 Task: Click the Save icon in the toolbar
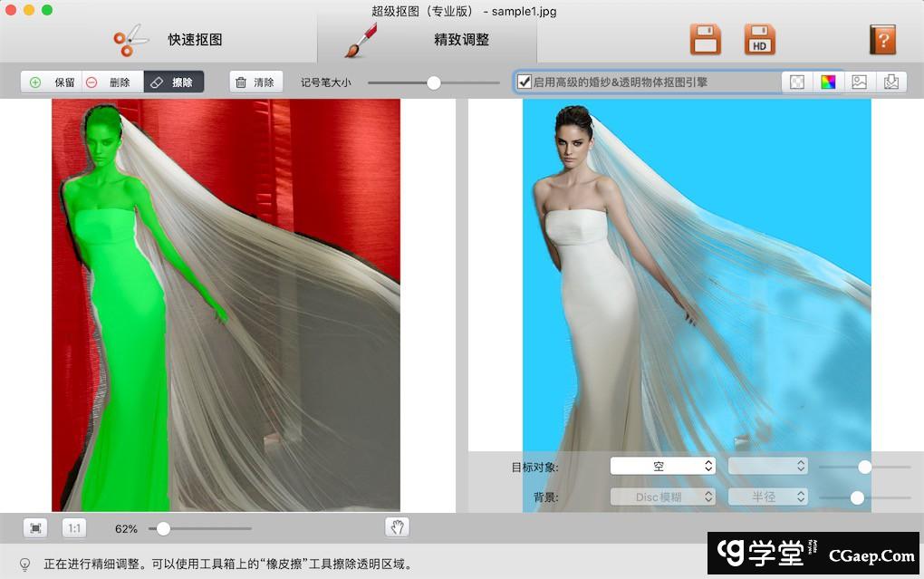[705, 40]
